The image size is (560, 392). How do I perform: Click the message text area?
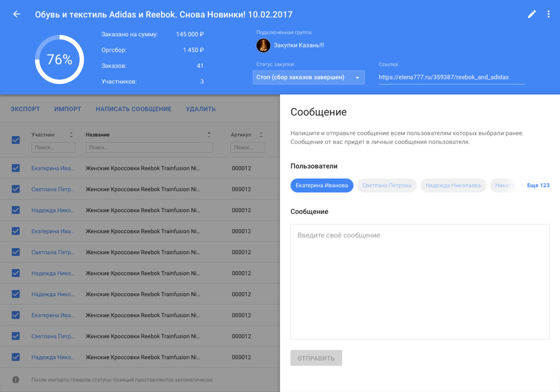tap(420, 282)
